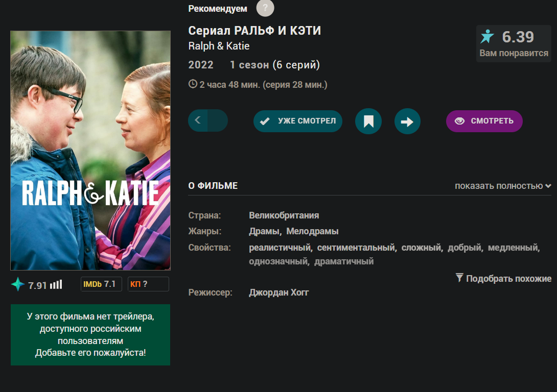Image resolution: width=557 pixels, height=392 pixels.
Task: Select the сентиментальный property tag
Action: tap(356, 248)
